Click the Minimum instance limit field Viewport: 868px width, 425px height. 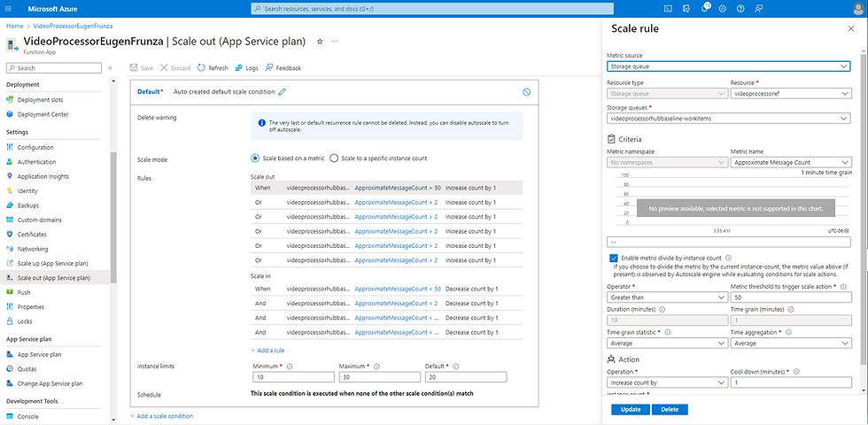coord(293,377)
